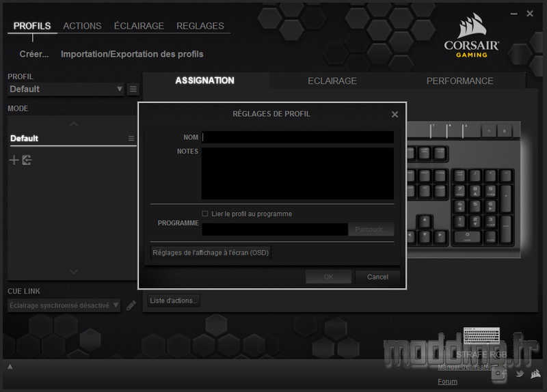Add a new mode with plus icon
The height and width of the screenshot is (392, 547).
14,160
